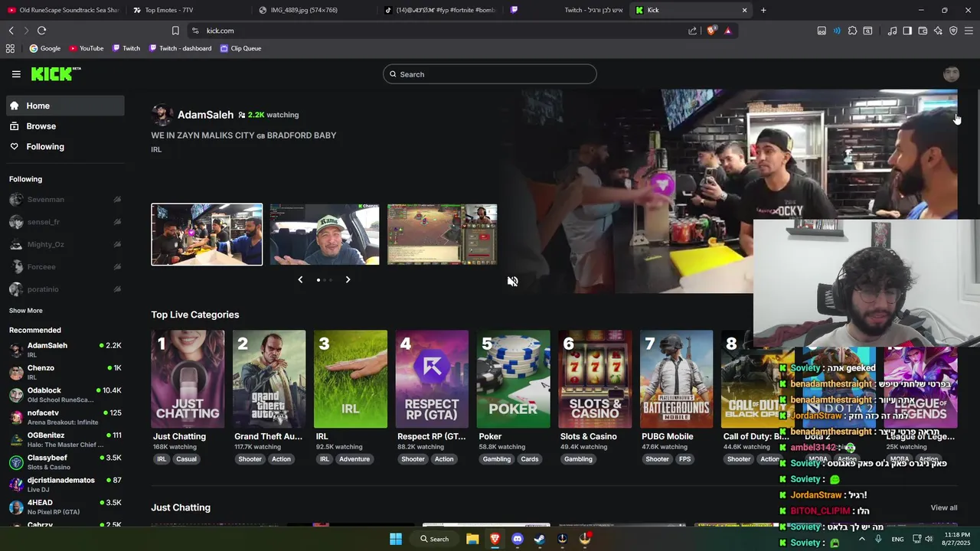Open the Brave Wallet icon

point(923,31)
